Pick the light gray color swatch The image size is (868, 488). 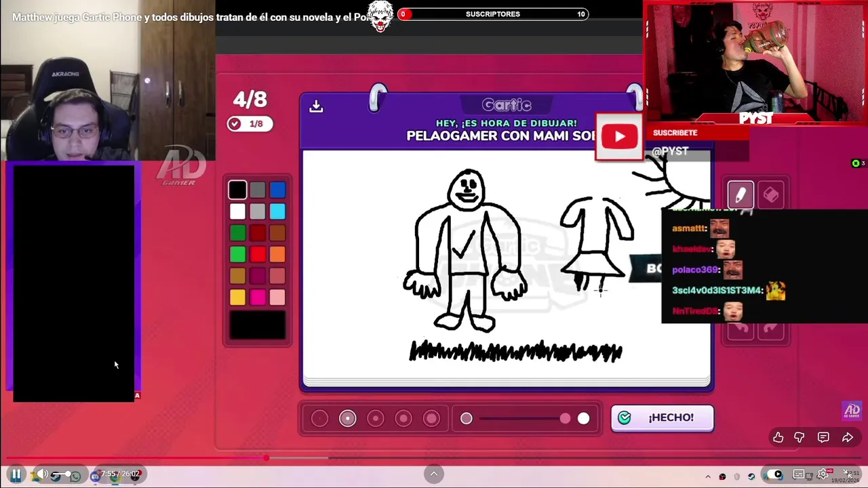pyautogui.click(x=258, y=212)
